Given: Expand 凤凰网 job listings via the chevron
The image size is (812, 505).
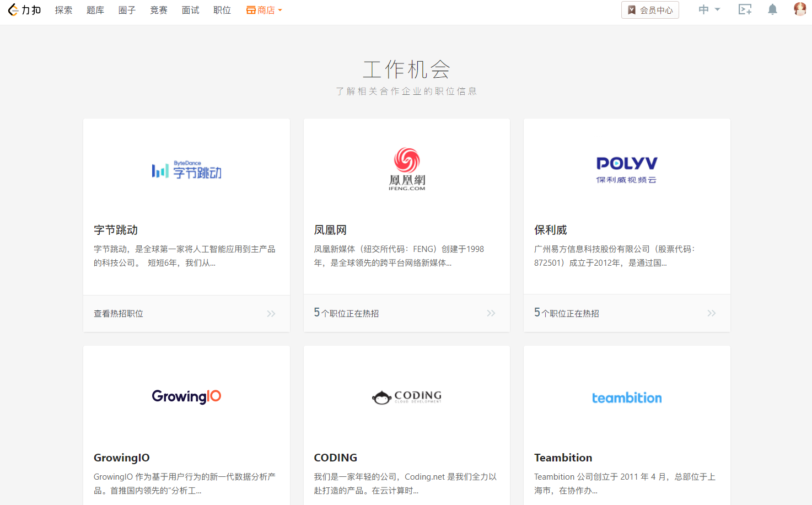Looking at the screenshot, I should pyautogui.click(x=491, y=313).
